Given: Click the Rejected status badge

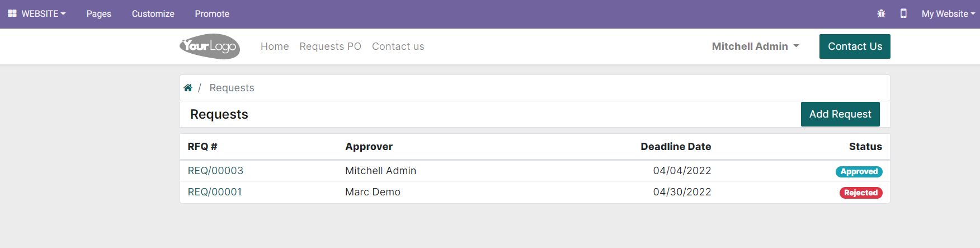Looking at the screenshot, I should tap(860, 193).
